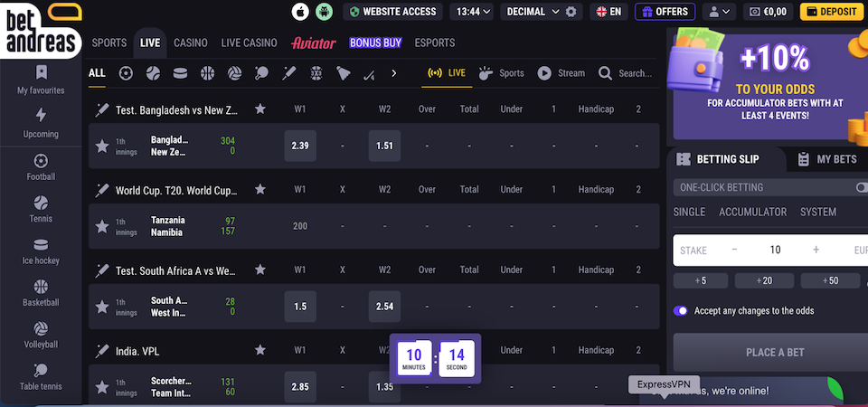
Task: Open Upcoming events in the sidebar
Action: [x=41, y=123]
